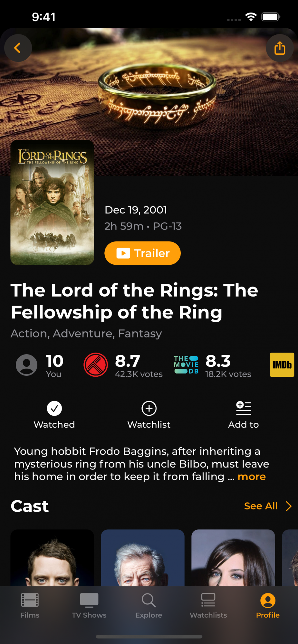This screenshot has width=298, height=644.
Task: Toggle the Watched checkmark
Action: coord(54,408)
